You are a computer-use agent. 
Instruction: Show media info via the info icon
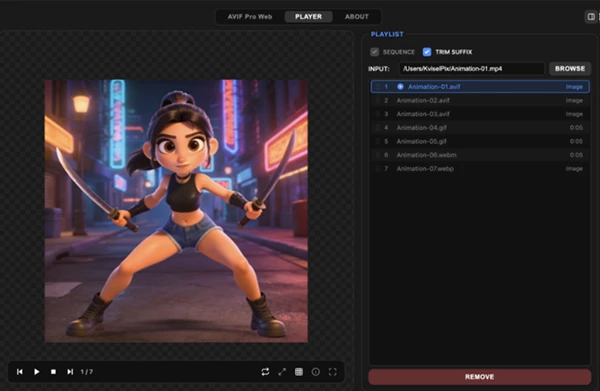(316, 371)
